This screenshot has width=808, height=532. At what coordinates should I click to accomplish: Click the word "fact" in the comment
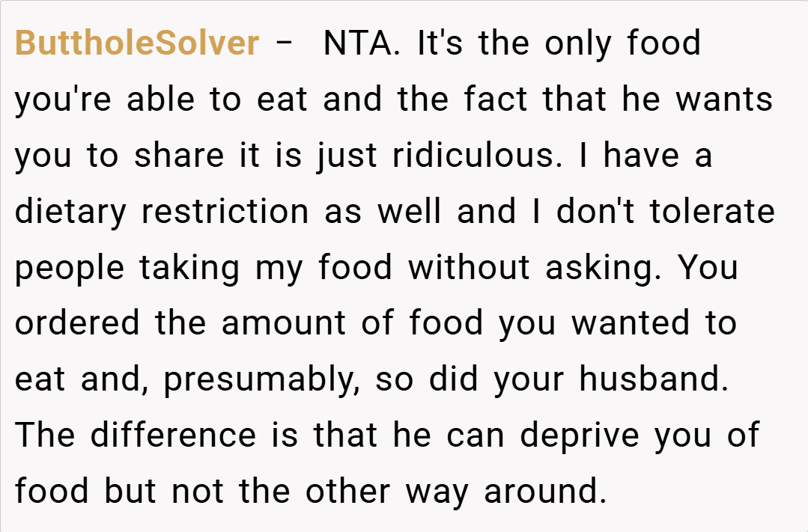(498, 100)
